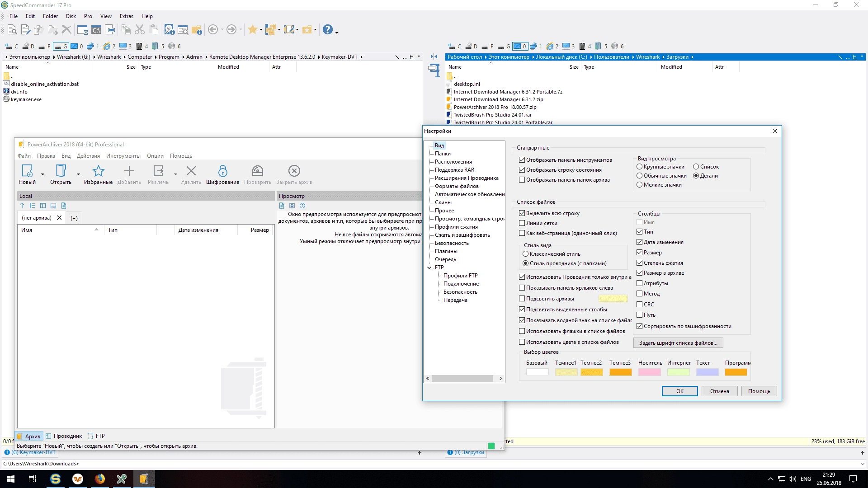868x488 pixels.
Task: Open Firefox from the taskbar
Action: [99, 479]
